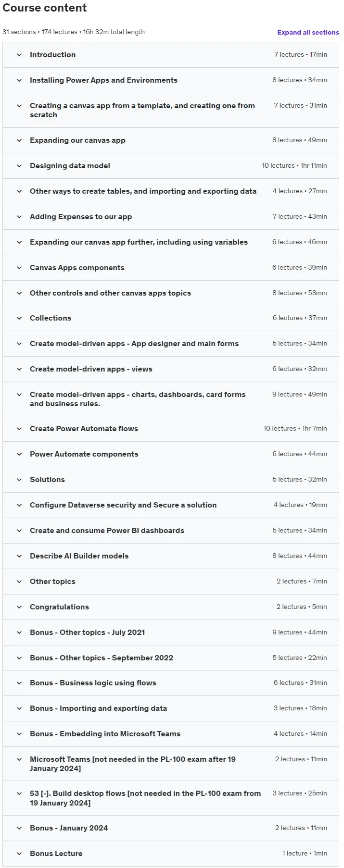Expand chevron beside Collections
344x868 pixels.
pyautogui.click(x=19, y=318)
